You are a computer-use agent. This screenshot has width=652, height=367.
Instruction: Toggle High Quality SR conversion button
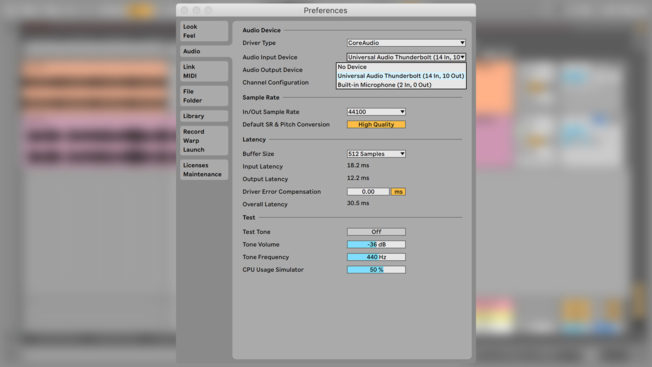376,124
